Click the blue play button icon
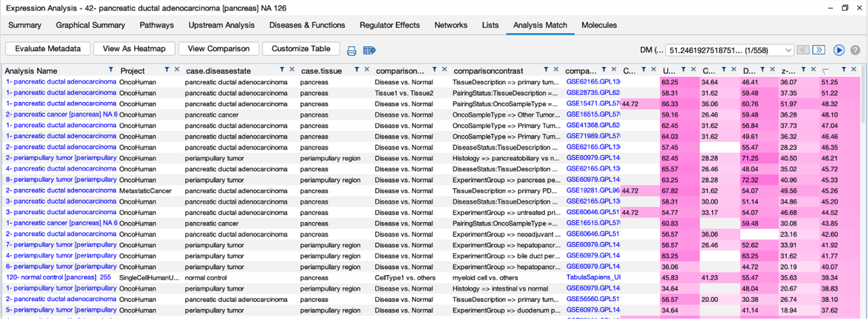The width and height of the screenshot is (868, 319). (839, 50)
